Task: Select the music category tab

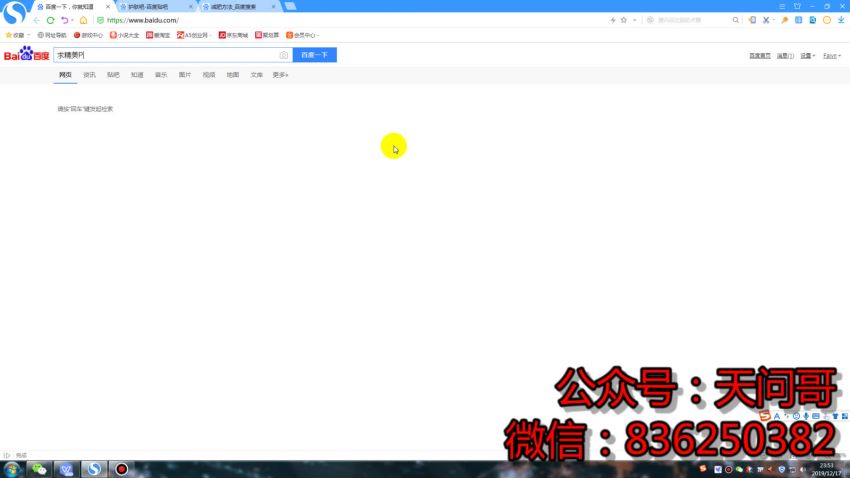Action: [x=161, y=75]
